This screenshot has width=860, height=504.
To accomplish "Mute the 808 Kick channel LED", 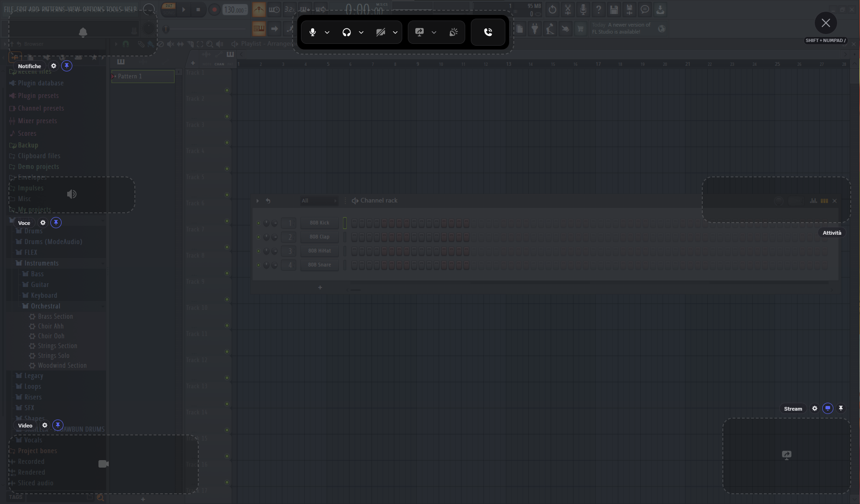I will point(259,223).
